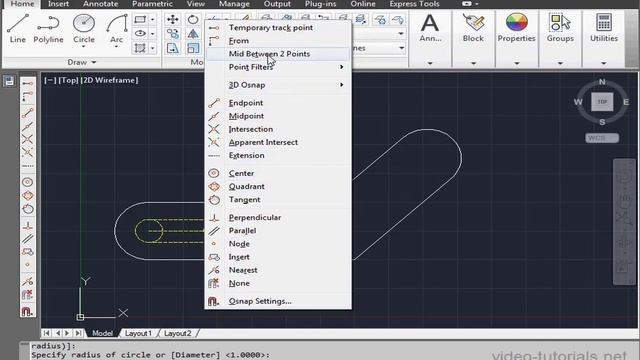Viewport: 640px width, 360px height.
Task: Click the Rotate tool icon
Action: pos(193,19)
